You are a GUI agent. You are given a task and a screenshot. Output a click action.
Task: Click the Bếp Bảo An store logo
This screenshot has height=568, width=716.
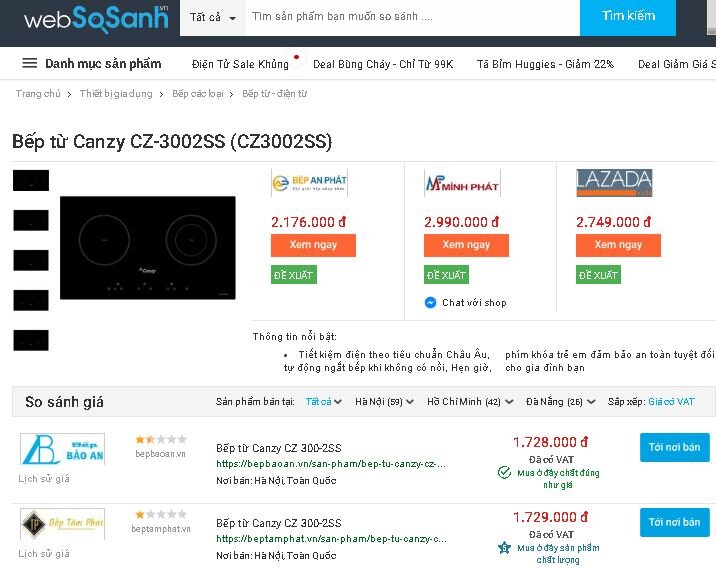point(63,449)
